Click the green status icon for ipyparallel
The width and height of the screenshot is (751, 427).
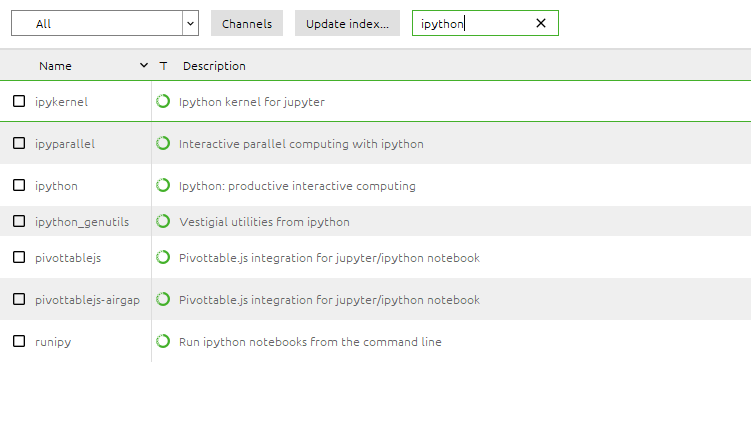click(x=163, y=143)
